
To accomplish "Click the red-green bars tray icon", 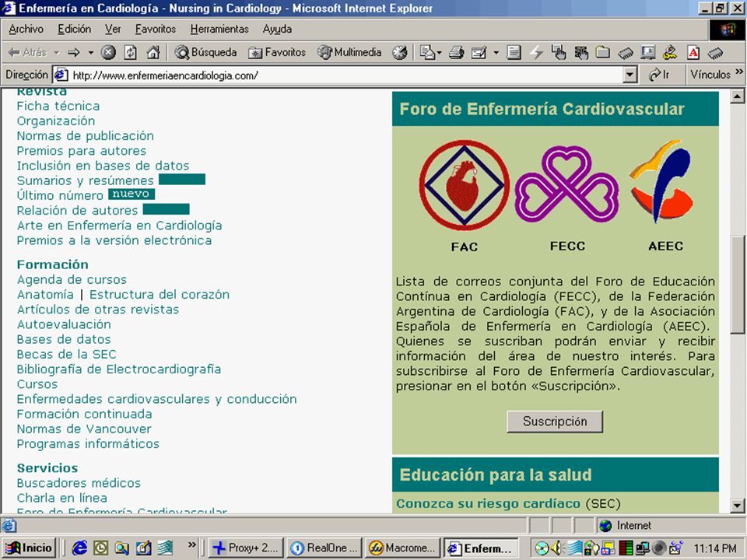I will [626, 548].
